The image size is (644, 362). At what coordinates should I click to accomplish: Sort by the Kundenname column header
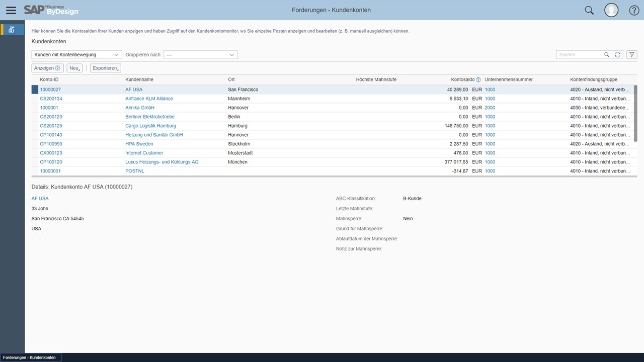click(x=139, y=79)
